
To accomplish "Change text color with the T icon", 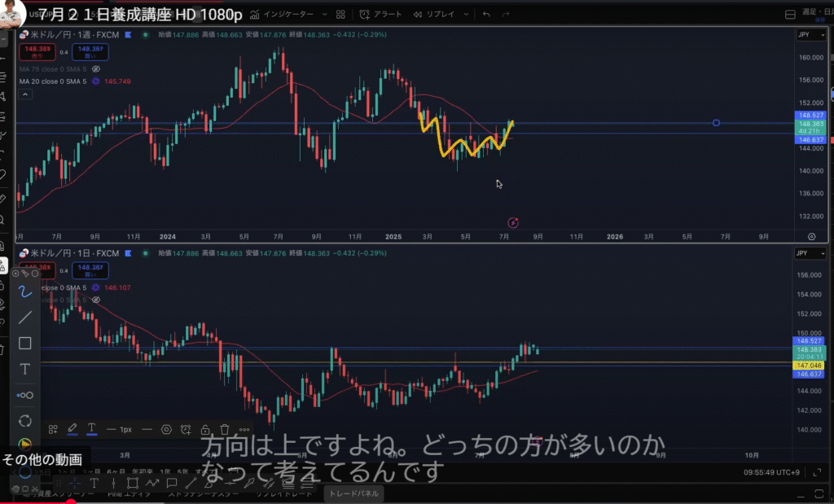I will tap(91, 428).
